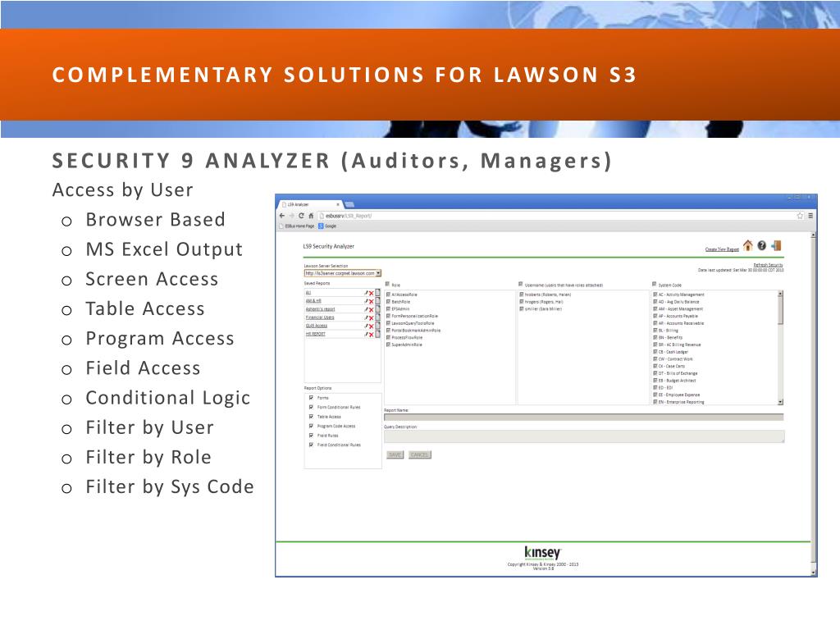Screen dimensions: 840x630
Task: Click the Query Description text area
Action: pyautogui.click(x=584, y=436)
